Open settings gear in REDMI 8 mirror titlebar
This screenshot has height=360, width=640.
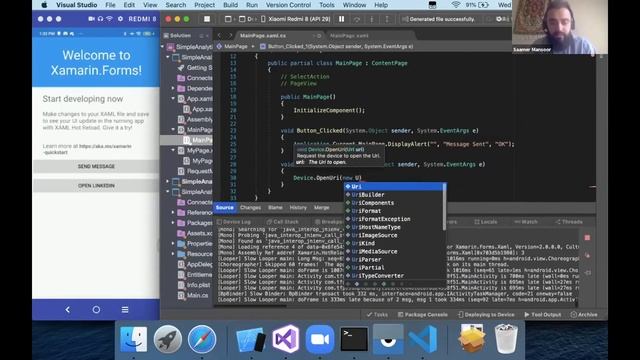pyautogui.click(x=120, y=19)
